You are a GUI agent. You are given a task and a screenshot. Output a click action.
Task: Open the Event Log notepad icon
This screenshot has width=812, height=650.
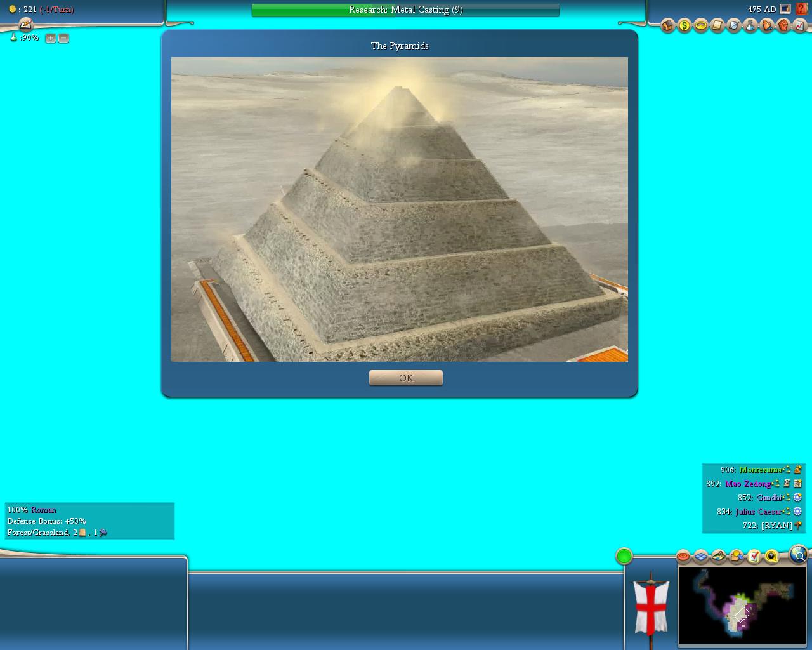coord(25,24)
